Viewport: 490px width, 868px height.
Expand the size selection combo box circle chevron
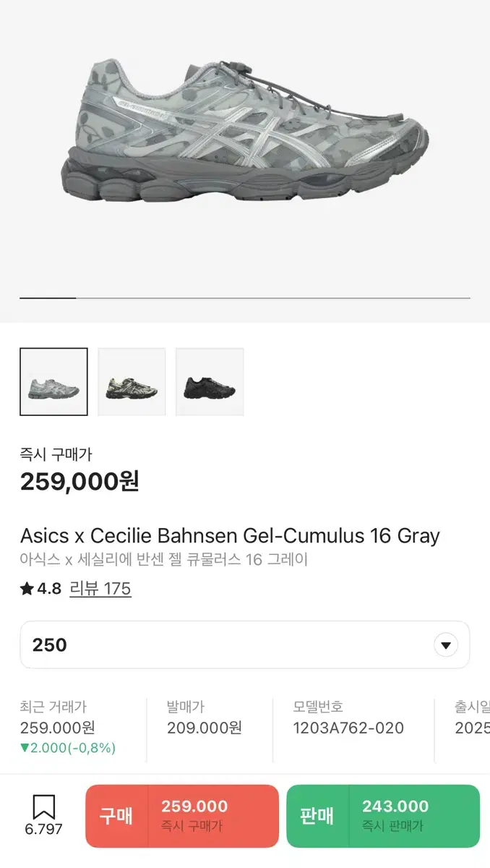click(447, 644)
